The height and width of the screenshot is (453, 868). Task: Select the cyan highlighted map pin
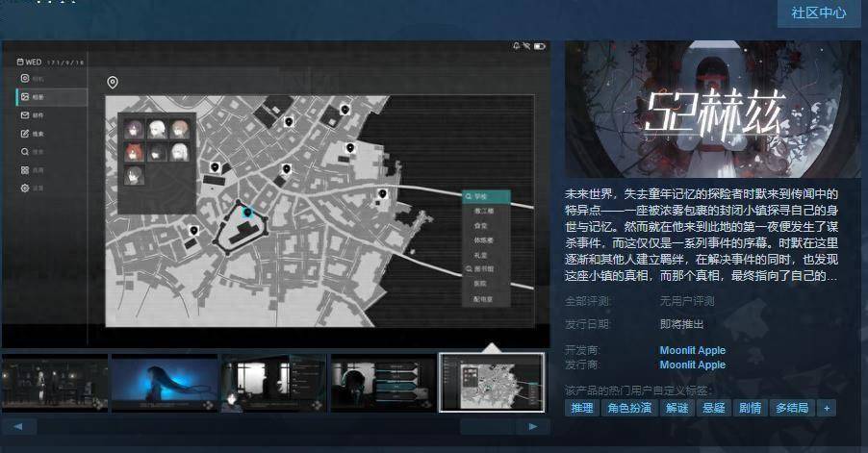point(247,212)
